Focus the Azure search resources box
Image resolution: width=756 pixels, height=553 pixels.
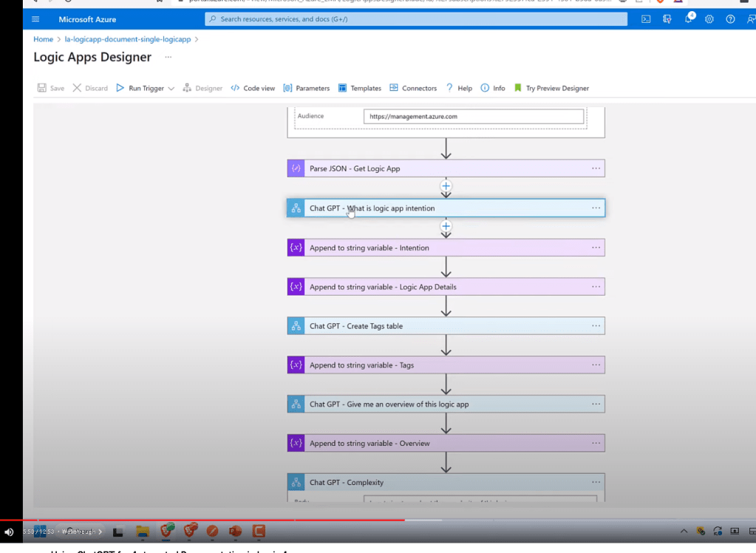[416, 18]
